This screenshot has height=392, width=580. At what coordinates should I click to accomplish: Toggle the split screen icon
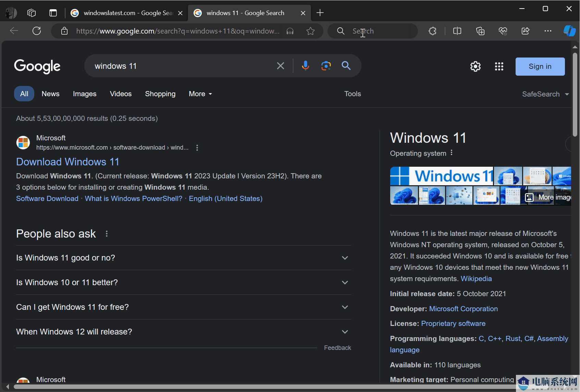(457, 31)
